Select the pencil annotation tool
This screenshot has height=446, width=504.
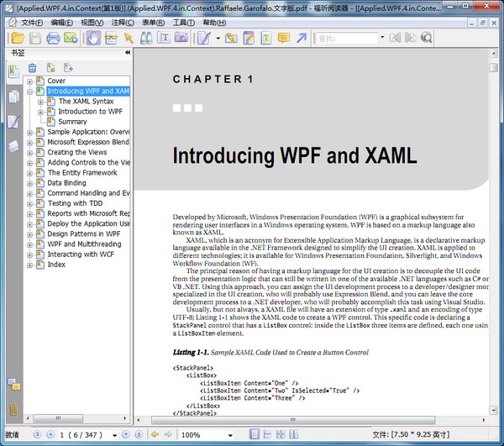[x=204, y=39]
